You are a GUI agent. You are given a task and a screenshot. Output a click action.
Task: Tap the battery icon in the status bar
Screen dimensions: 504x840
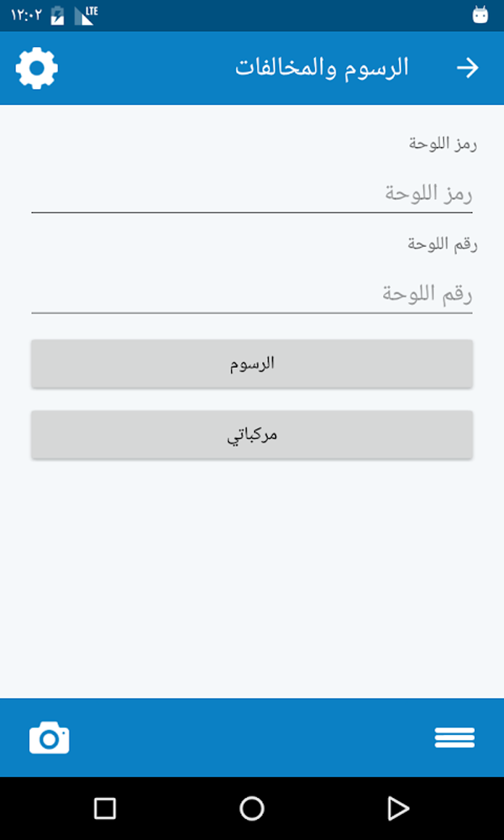(58, 15)
